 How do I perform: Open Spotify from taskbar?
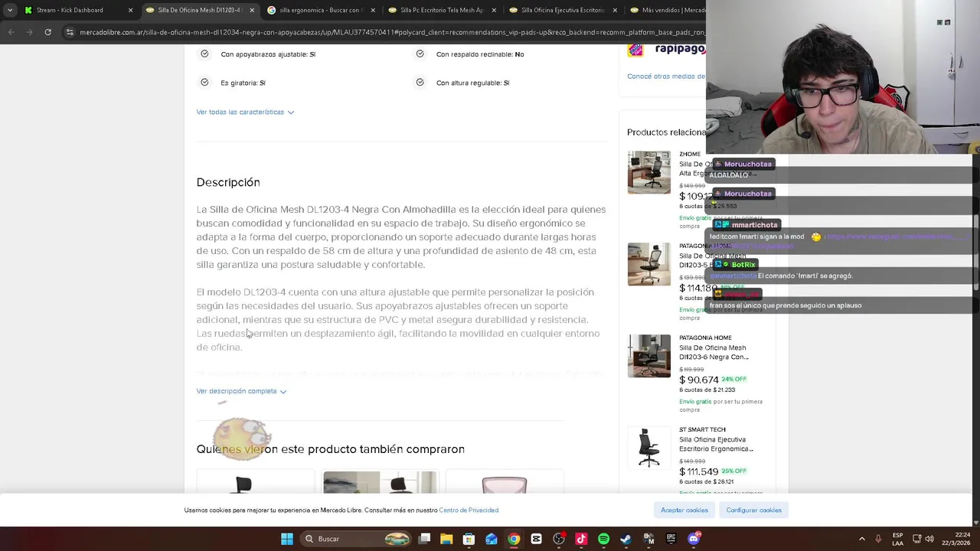(603, 539)
